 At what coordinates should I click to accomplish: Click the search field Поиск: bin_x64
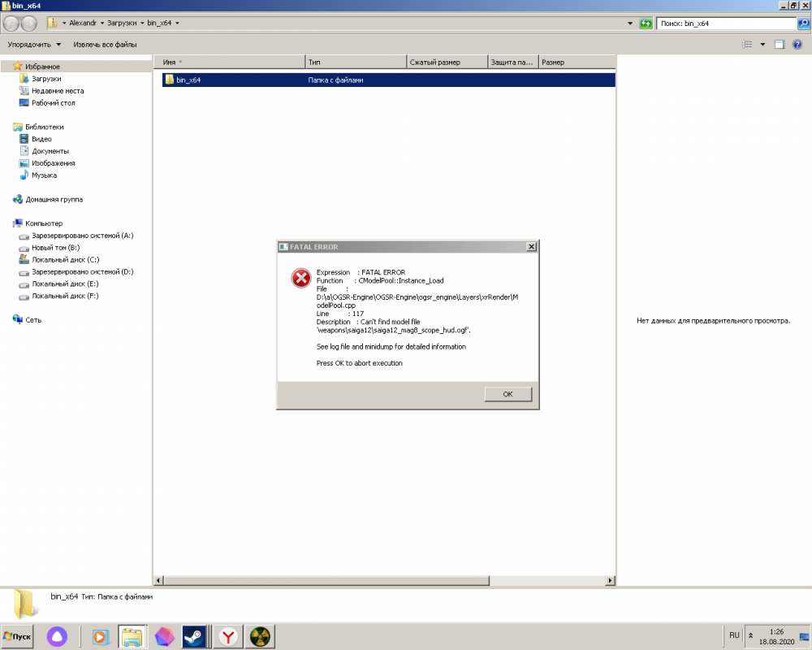click(x=726, y=24)
